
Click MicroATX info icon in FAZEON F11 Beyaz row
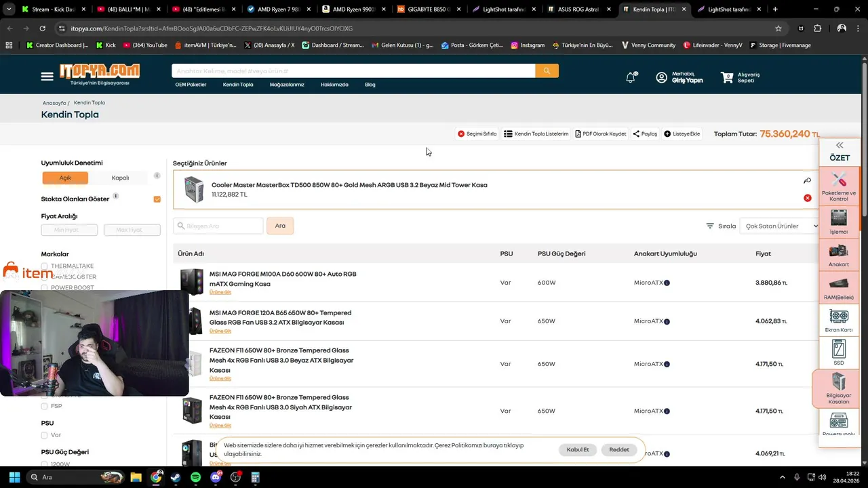pyautogui.click(x=667, y=364)
